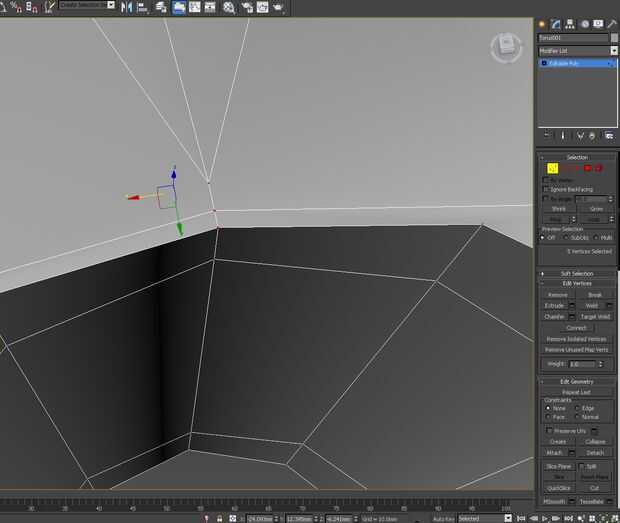This screenshot has width=620, height=523.
Task: Toggle the Percent Snap icon
Action: [16, 7]
